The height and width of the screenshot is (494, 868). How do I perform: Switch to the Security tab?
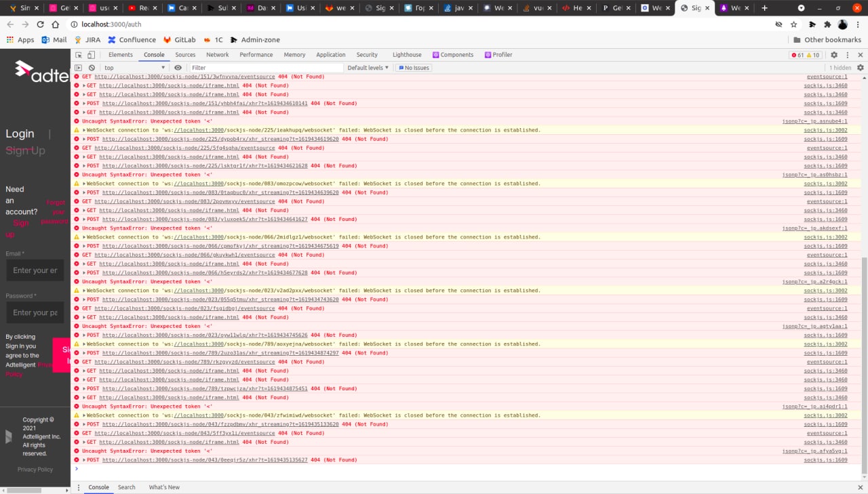367,55
